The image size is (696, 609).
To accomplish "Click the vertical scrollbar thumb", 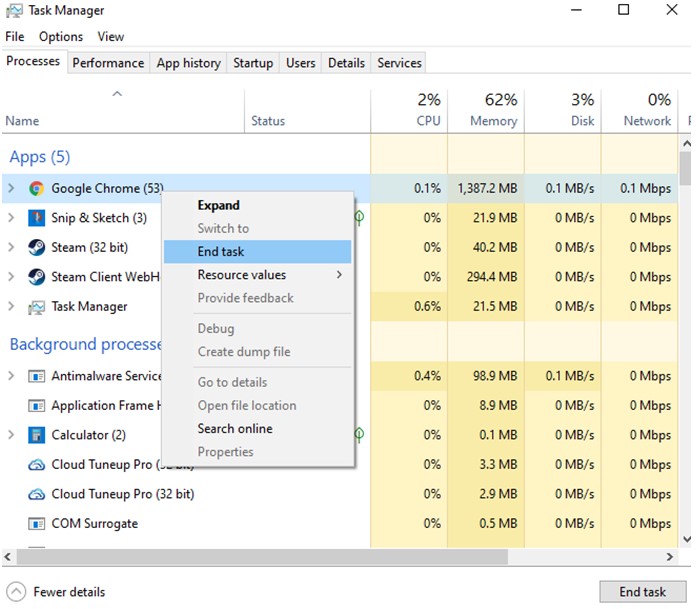I will pyautogui.click(x=686, y=169).
